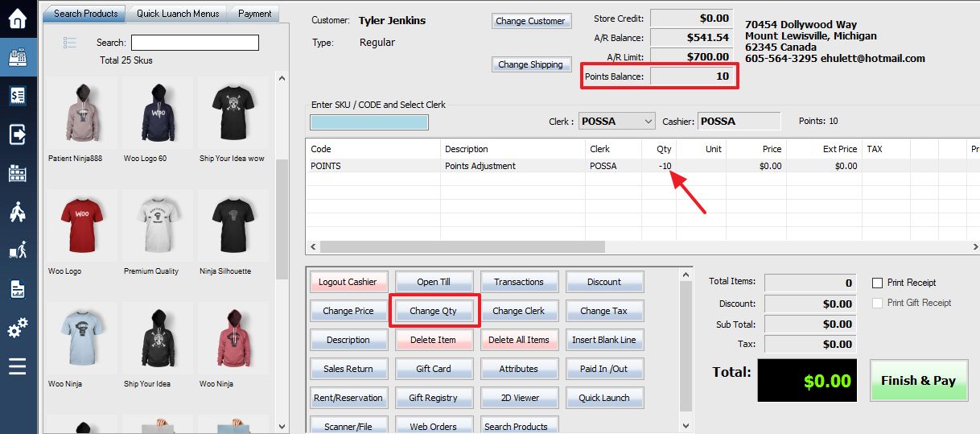Enable the Print Receipt checkbox

[x=878, y=283]
